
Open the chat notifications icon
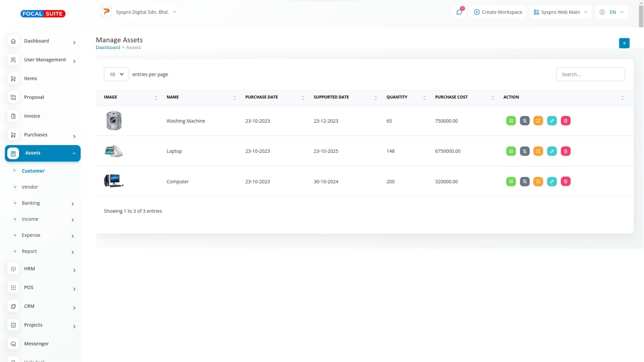pyautogui.click(x=459, y=12)
